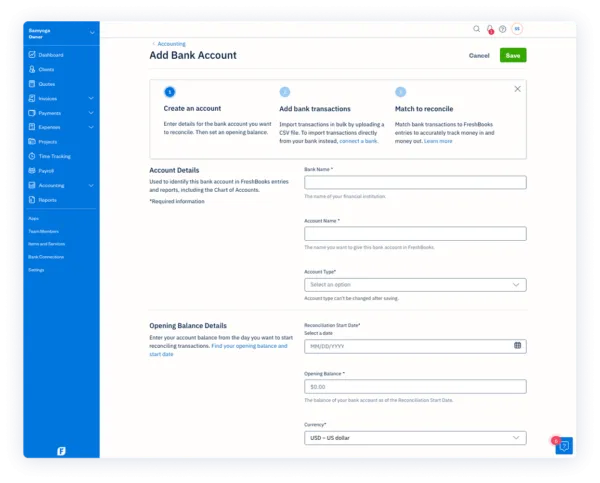This screenshot has height=483, width=600.
Task: Click the Time Tracking clock icon
Action: [x=32, y=156]
